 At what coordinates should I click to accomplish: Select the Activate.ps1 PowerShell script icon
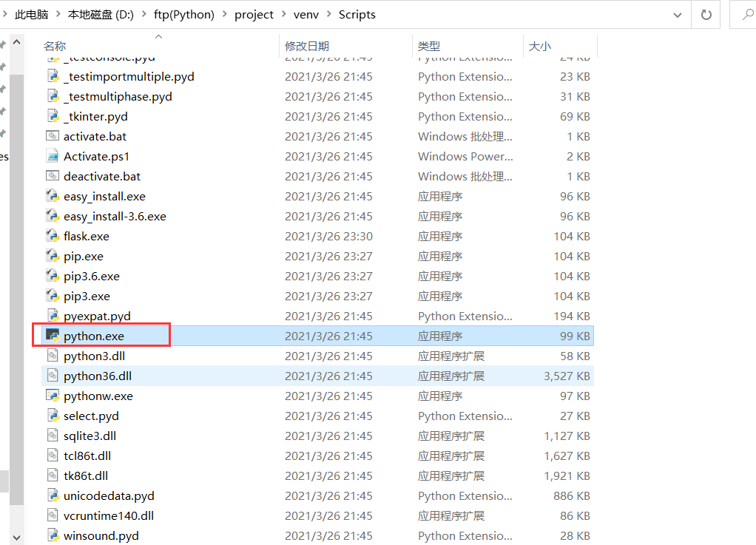(x=53, y=156)
